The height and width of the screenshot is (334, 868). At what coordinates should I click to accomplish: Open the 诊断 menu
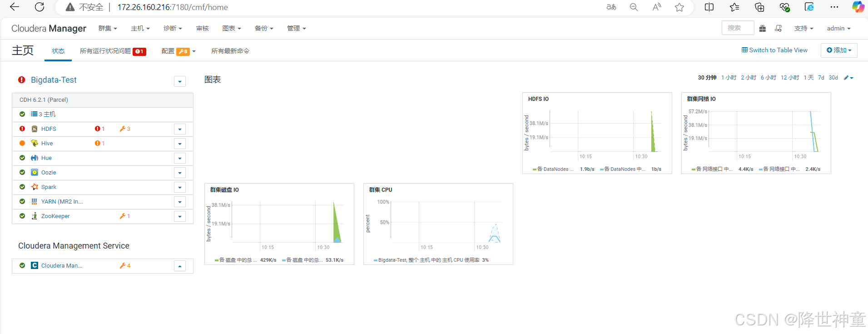pos(173,28)
